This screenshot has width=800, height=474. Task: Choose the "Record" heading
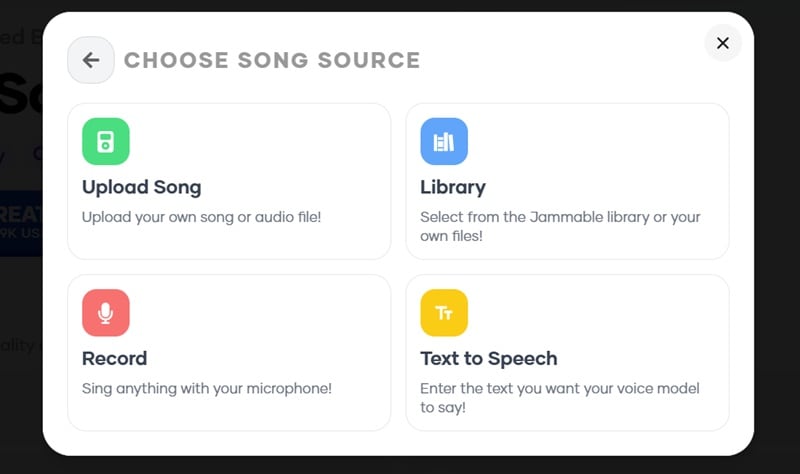pos(114,358)
